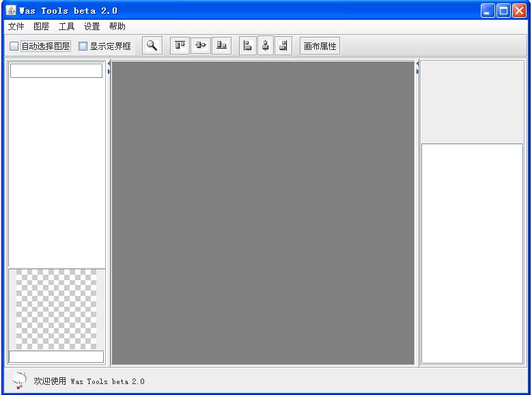Open the 工具 menu
Screen dimensions: 532x395
tap(66, 27)
